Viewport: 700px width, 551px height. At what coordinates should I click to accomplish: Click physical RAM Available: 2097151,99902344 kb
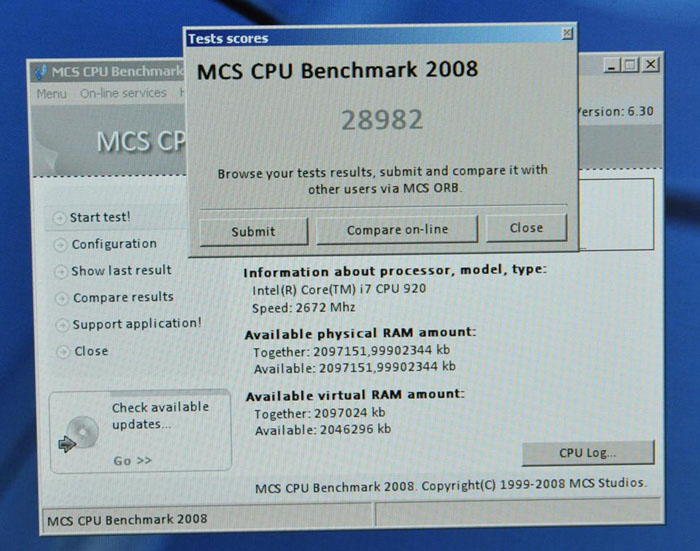pyautogui.click(x=355, y=368)
